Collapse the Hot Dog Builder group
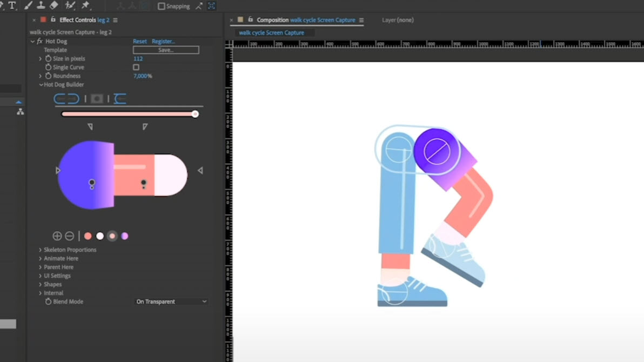 41,85
